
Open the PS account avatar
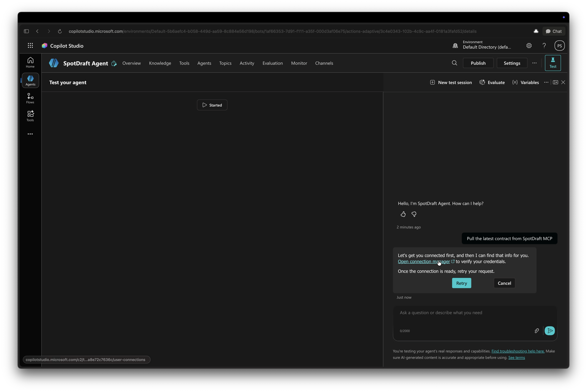click(x=559, y=46)
